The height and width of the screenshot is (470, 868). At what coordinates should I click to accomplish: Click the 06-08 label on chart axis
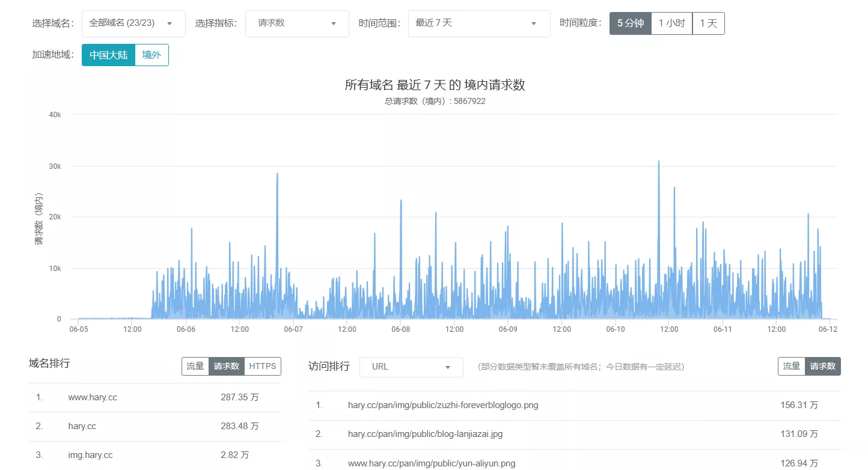[401, 329]
